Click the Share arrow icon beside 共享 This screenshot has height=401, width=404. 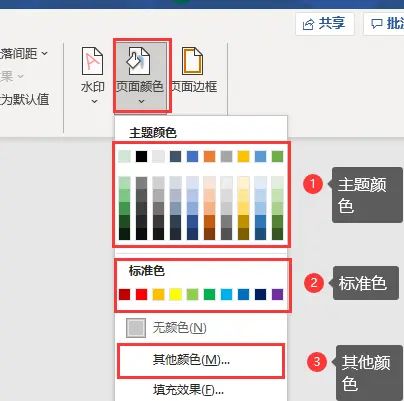click(x=308, y=24)
